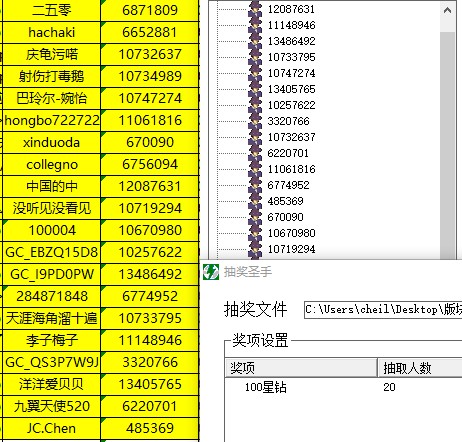This screenshot has width=462, height=442.
Task: Select the user icon beside 670090 in tree
Action: pos(255,217)
